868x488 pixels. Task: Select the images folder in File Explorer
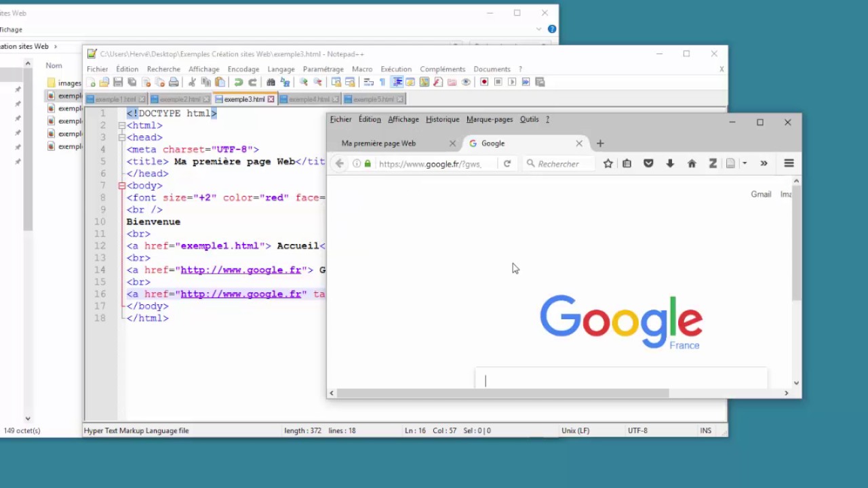[64, 83]
